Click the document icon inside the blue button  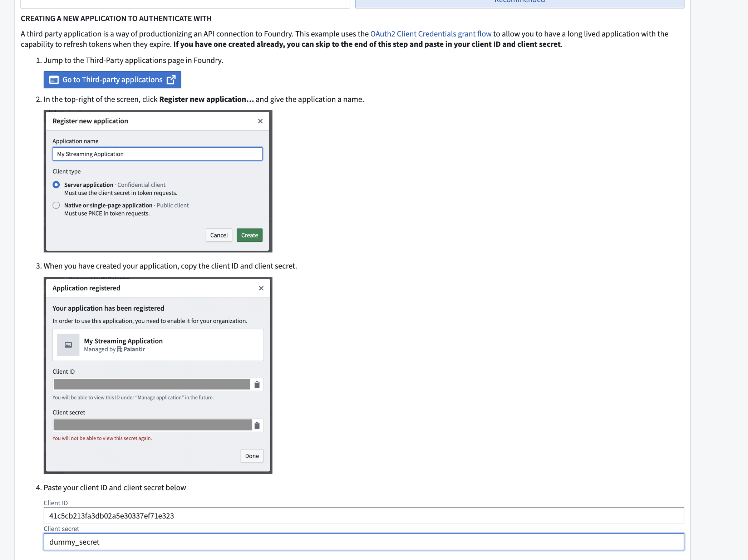click(x=54, y=80)
